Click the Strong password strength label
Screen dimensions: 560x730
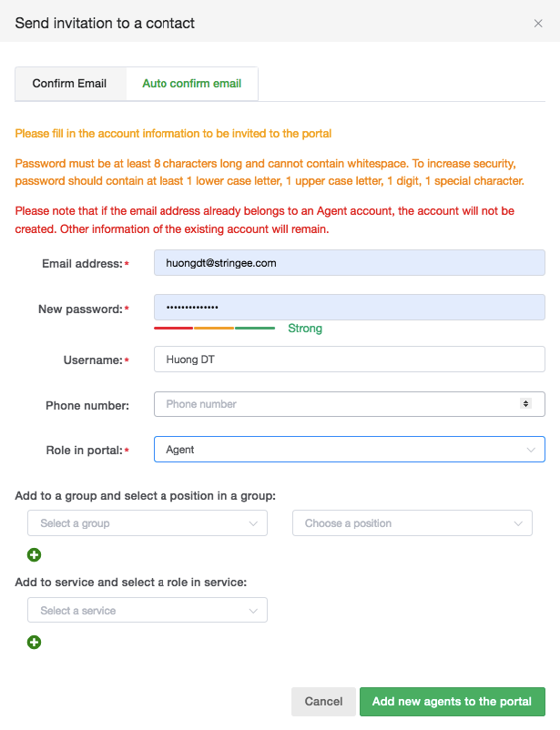tap(305, 329)
